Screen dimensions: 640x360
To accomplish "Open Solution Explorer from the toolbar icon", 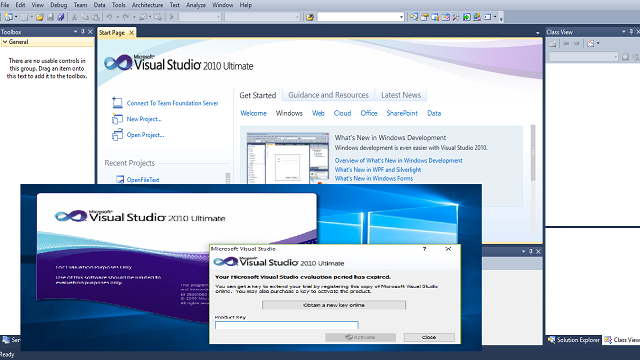I will pos(414,17).
